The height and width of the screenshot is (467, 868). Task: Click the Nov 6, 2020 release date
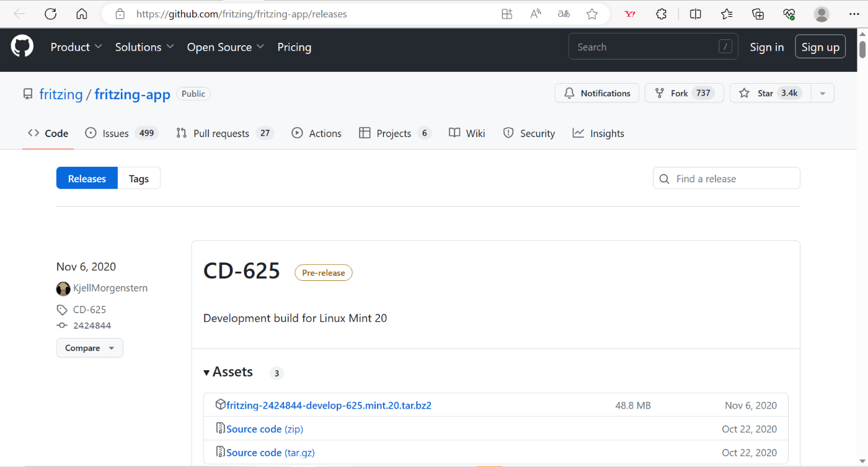click(x=86, y=267)
